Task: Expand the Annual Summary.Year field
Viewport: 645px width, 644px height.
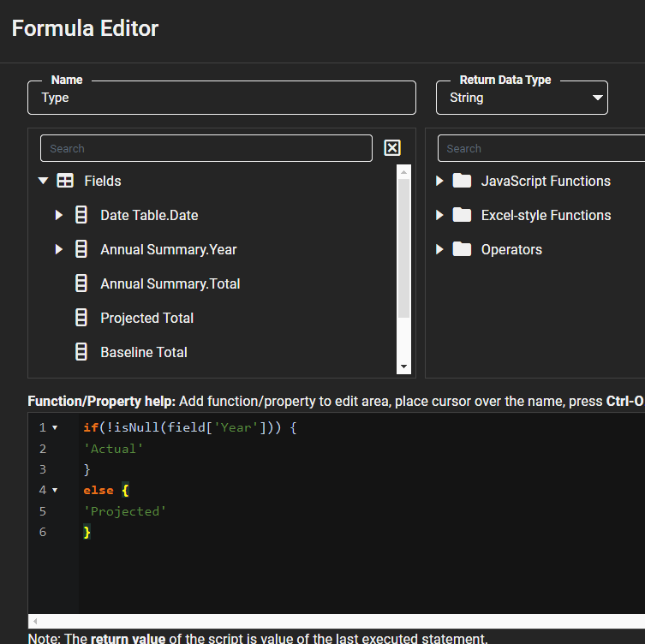Action: (x=59, y=249)
